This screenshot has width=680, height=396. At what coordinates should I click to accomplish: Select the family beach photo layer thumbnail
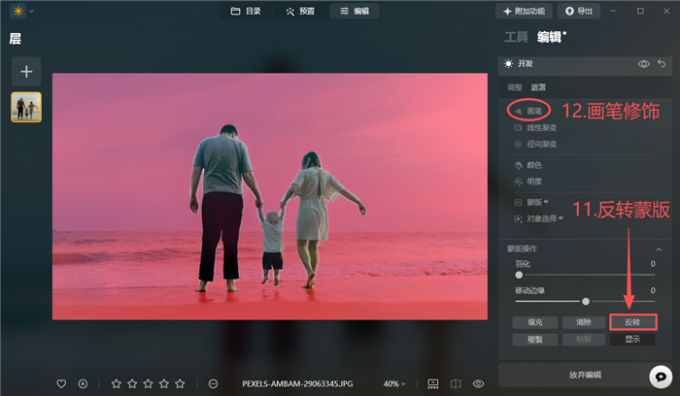tap(26, 107)
